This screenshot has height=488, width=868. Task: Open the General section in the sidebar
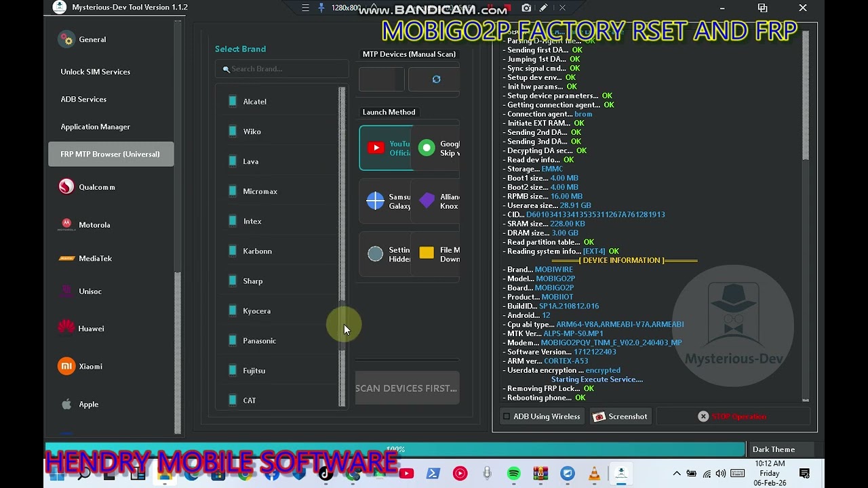111,39
